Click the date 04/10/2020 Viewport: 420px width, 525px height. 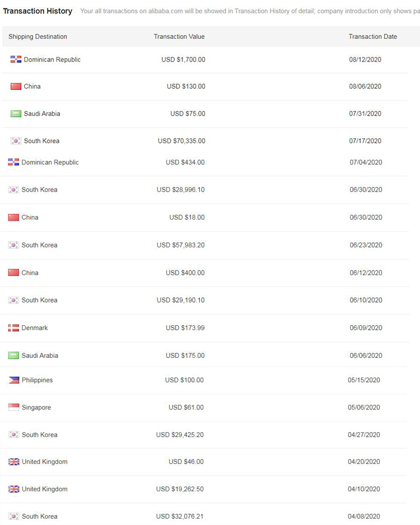pyautogui.click(x=364, y=489)
